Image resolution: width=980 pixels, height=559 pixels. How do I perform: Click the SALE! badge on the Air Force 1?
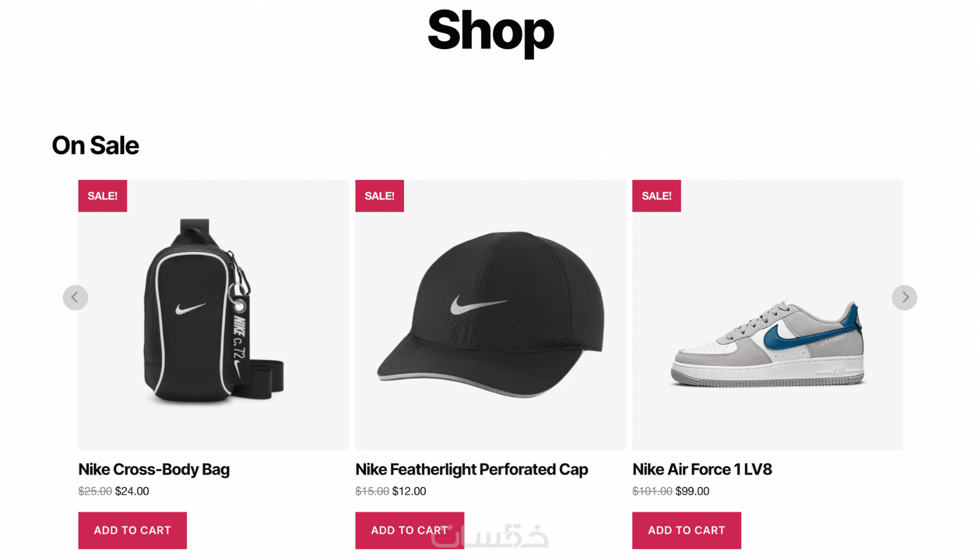[x=657, y=196]
